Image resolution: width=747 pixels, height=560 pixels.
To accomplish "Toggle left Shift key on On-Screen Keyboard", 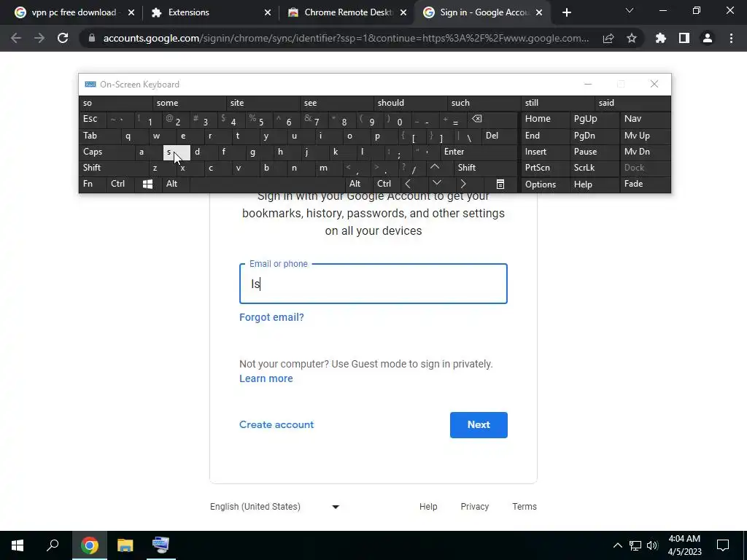I will [x=113, y=168].
